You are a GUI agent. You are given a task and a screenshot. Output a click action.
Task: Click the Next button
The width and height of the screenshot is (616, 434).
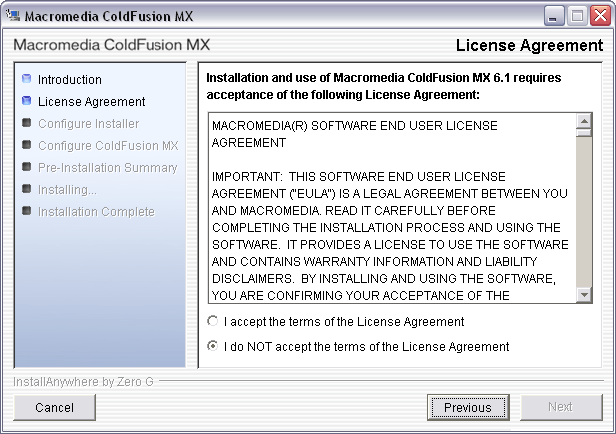point(560,407)
